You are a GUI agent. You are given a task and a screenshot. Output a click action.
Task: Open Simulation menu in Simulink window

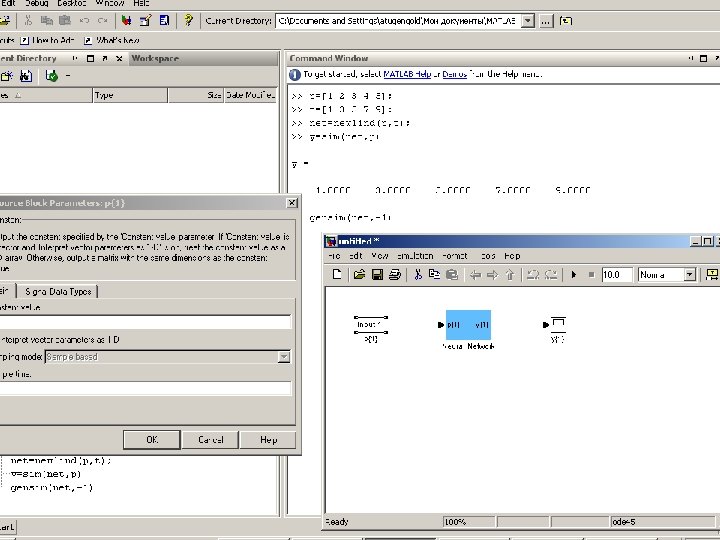(415, 256)
